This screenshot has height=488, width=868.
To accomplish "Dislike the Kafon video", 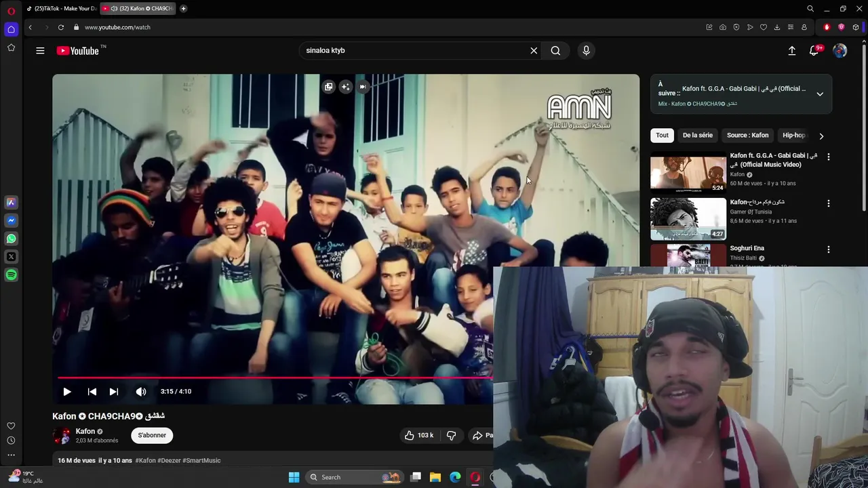I will tap(451, 435).
